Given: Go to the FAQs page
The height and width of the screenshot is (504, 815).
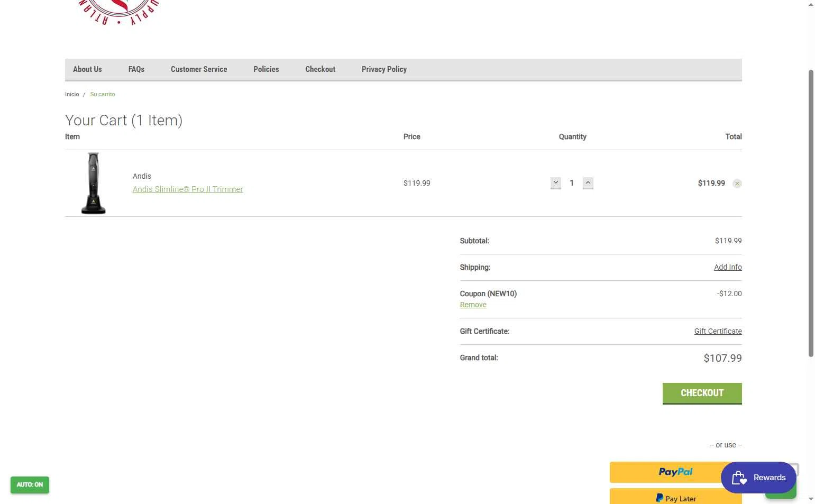Looking at the screenshot, I should pyautogui.click(x=136, y=69).
